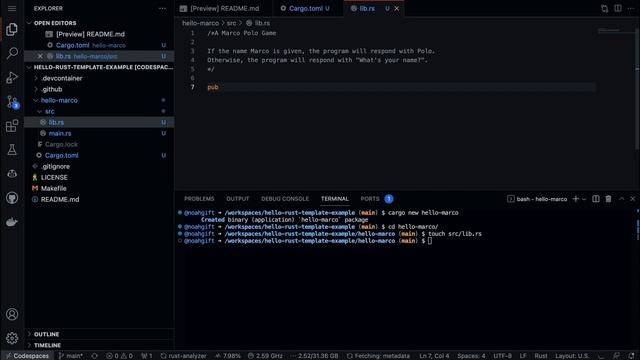Open the new terminal launch profile dropdown
The width and height of the screenshot is (640, 360).
coord(584,199)
